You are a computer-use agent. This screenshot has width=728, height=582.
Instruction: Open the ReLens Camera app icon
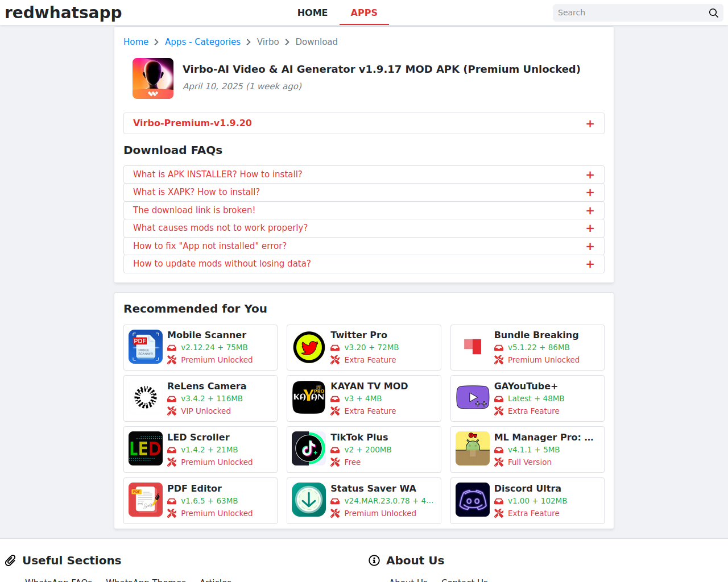(x=146, y=398)
